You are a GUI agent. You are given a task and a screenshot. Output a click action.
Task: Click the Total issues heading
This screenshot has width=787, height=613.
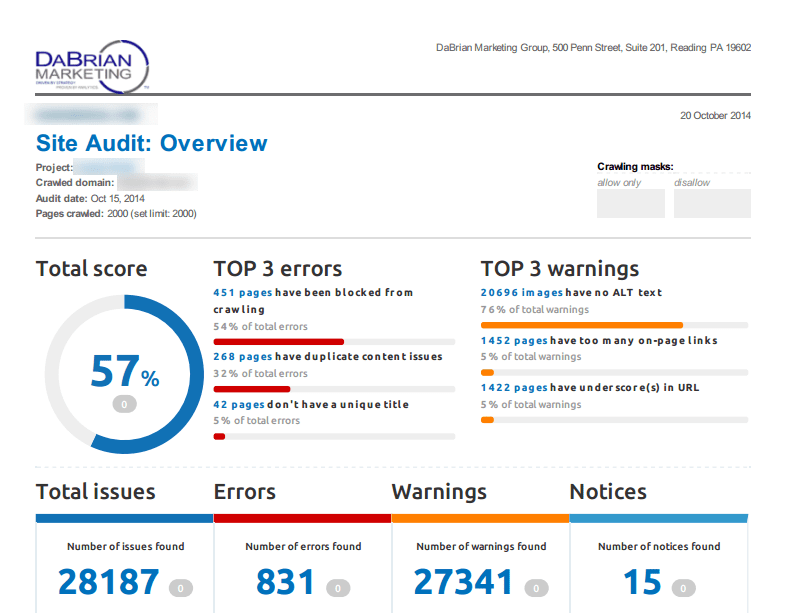[x=95, y=492]
